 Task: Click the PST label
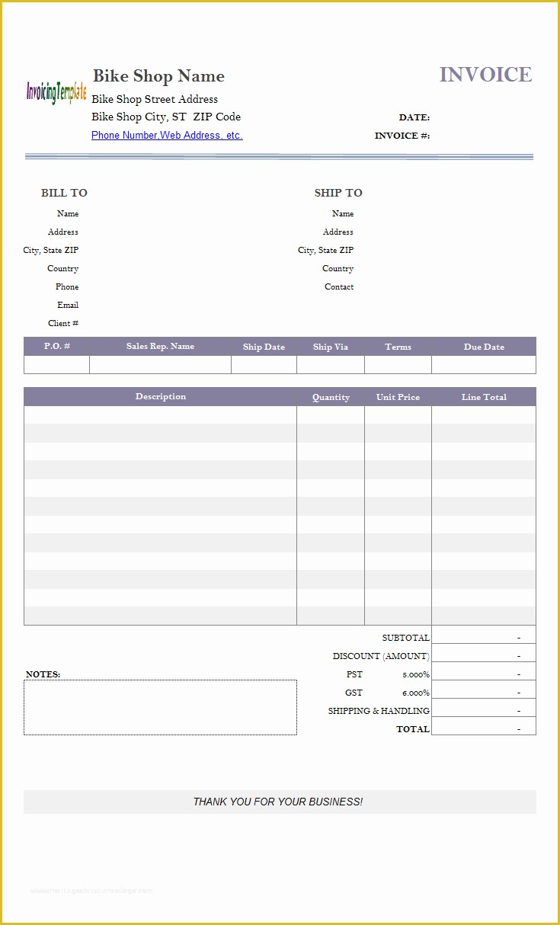pyautogui.click(x=354, y=674)
